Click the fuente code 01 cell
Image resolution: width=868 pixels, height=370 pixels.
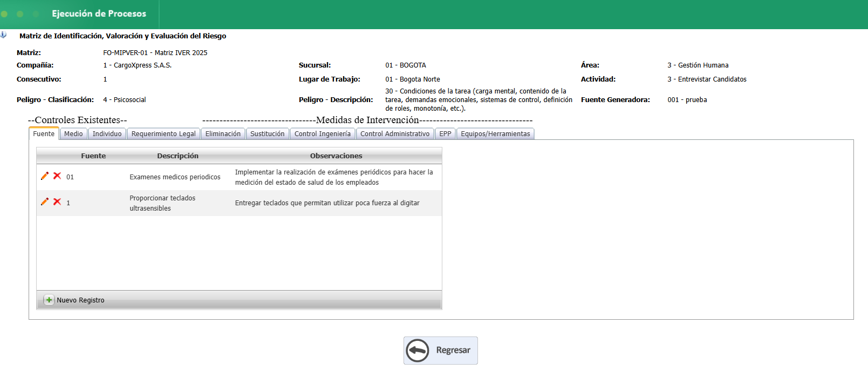coord(70,177)
